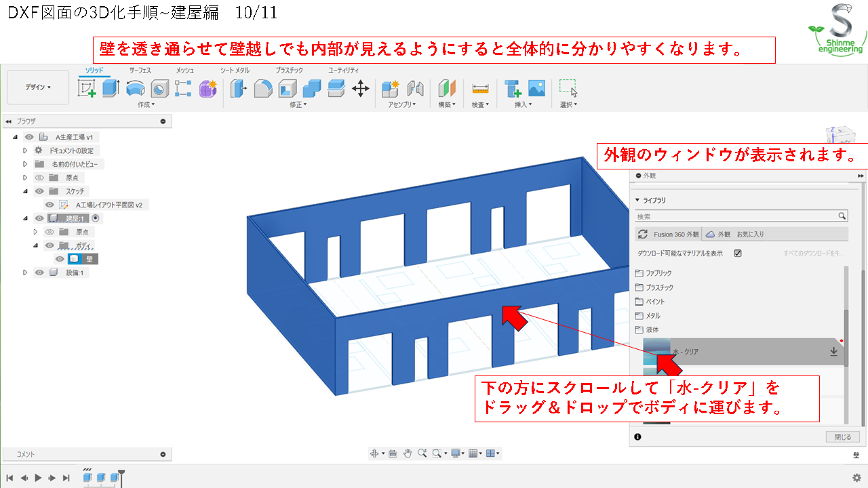Switch to the サーフェス tab
868x488 pixels.
pyautogui.click(x=140, y=70)
